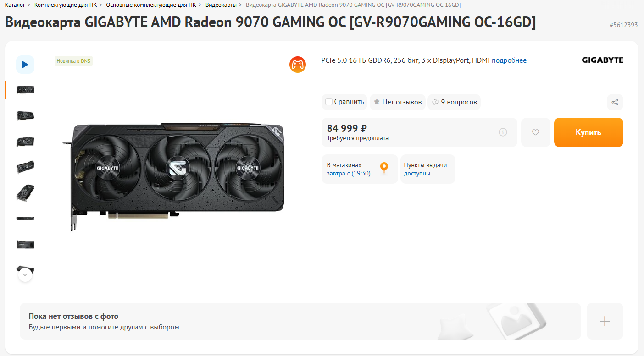
Task: Click the завтра с (19:30) availability link
Action: click(349, 174)
